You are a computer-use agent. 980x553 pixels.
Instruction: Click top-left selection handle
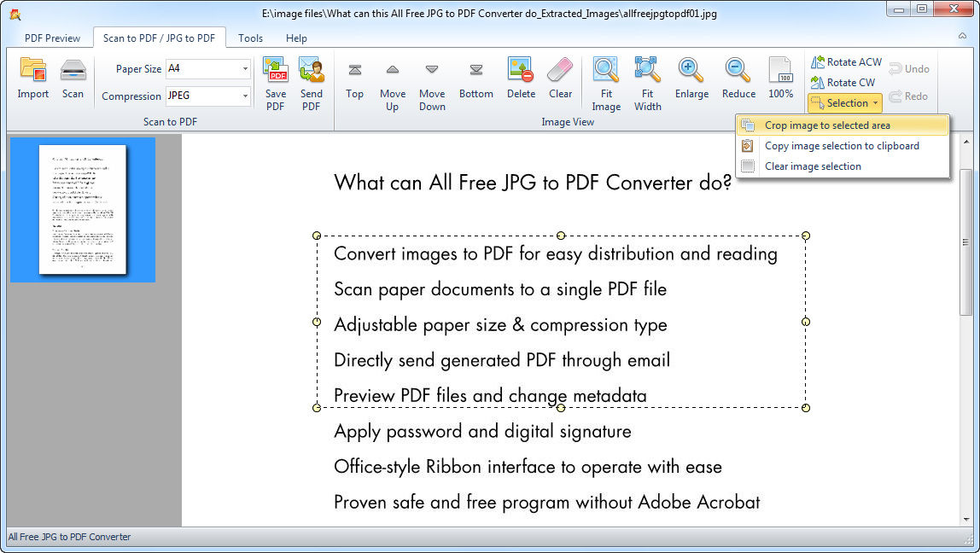tap(317, 236)
